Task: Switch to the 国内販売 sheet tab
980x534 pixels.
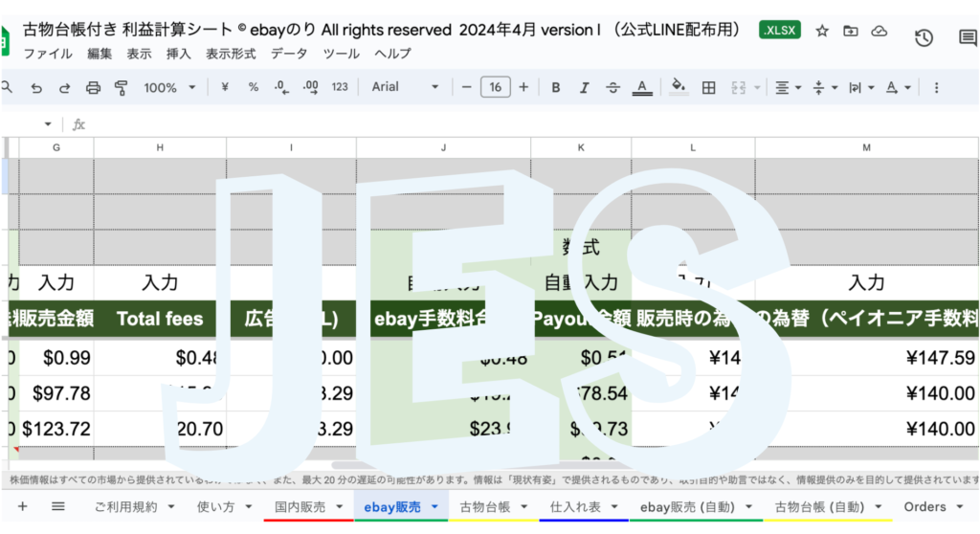Action: (x=300, y=507)
